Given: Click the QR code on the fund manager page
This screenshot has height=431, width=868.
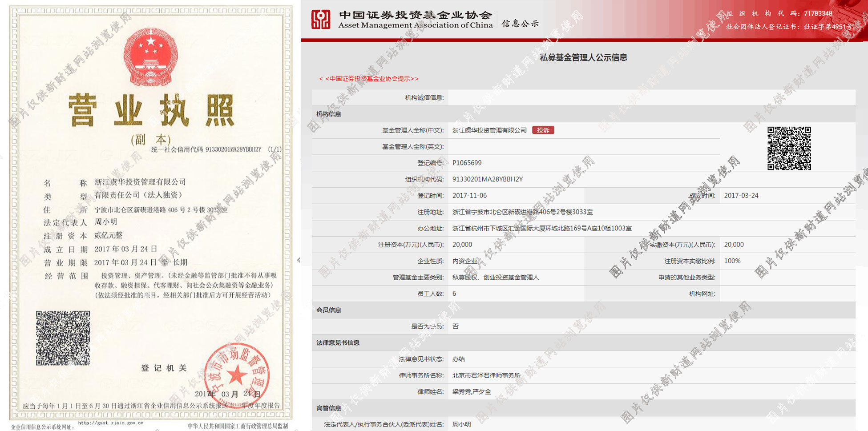Looking at the screenshot, I should 789,148.
